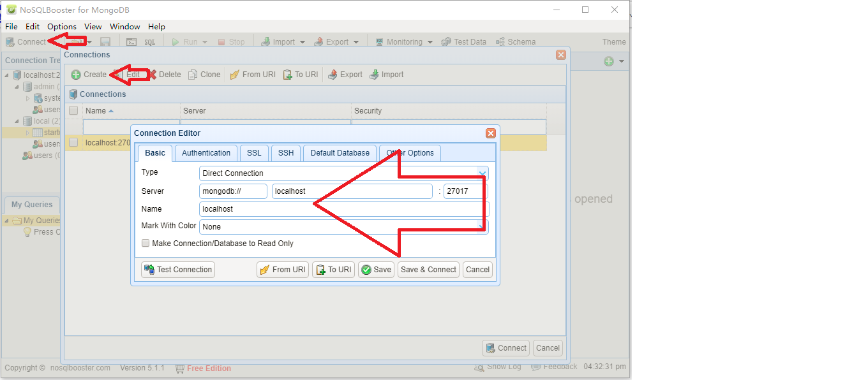Click From URI in Connection Editor
This screenshot has width=868, height=380.
[x=283, y=270]
